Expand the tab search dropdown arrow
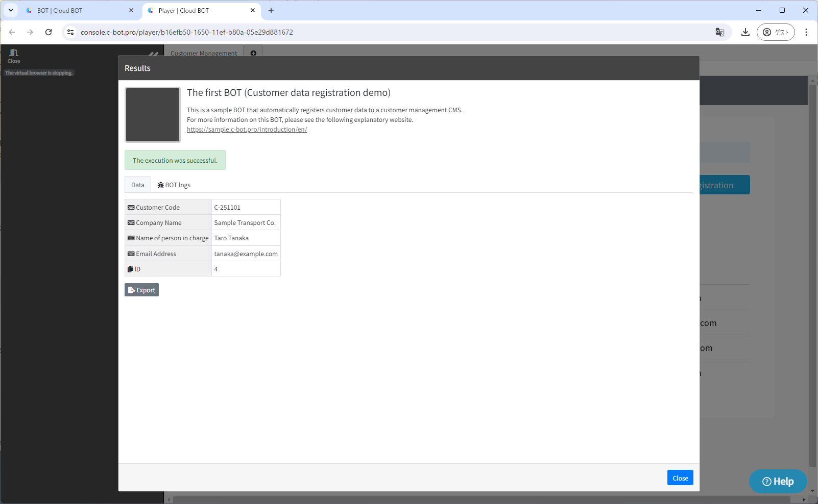This screenshot has width=818, height=504. click(x=10, y=10)
